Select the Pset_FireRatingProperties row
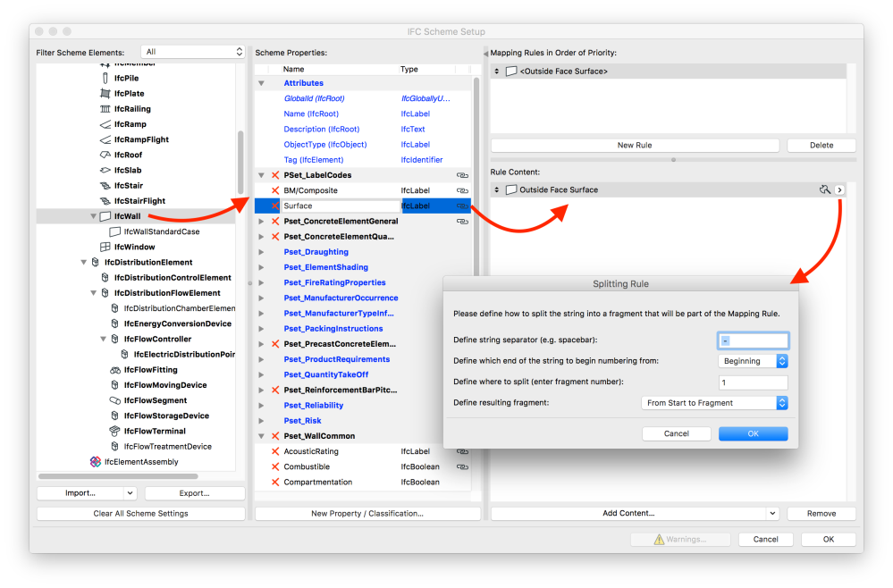Viewport: 893px width, 588px height. [x=363, y=283]
